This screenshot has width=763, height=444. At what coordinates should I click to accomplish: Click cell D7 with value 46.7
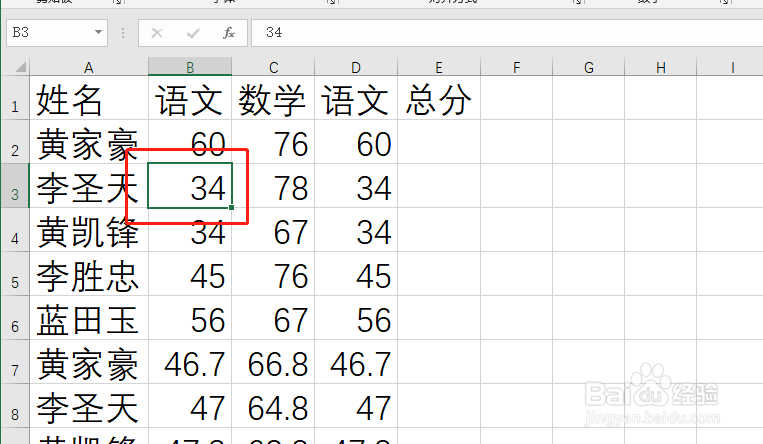(356, 362)
